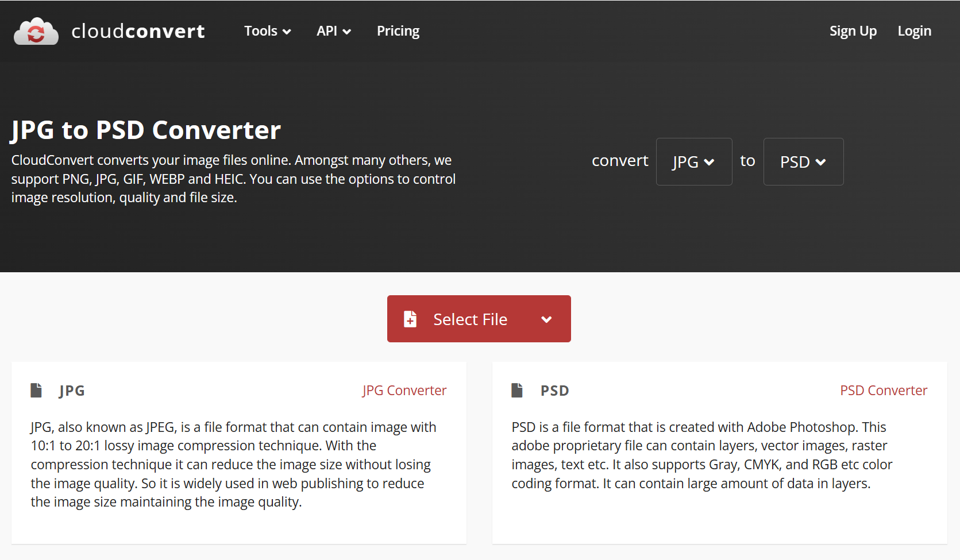The height and width of the screenshot is (560, 960).
Task: Click the file-plus icon on Select File
Action: [410, 319]
